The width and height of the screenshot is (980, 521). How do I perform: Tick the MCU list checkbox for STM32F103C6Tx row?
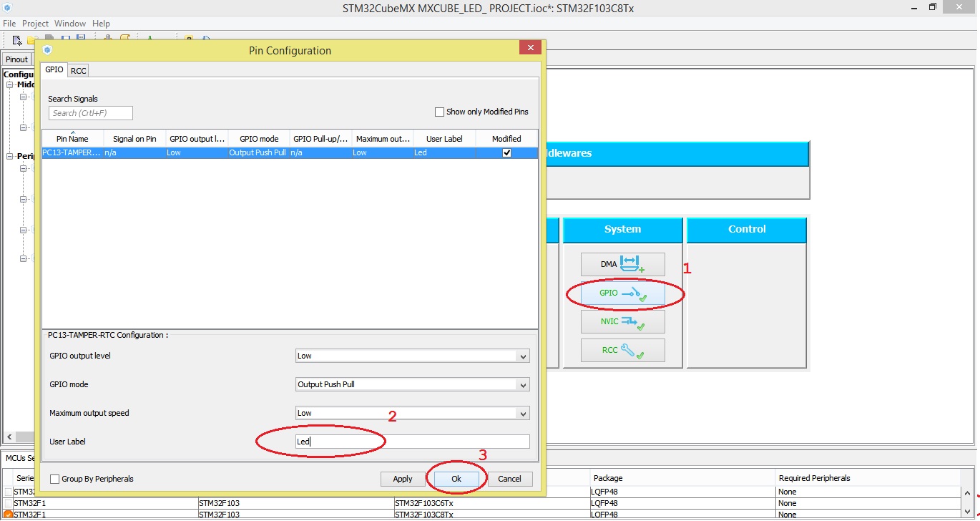coord(8,503)
